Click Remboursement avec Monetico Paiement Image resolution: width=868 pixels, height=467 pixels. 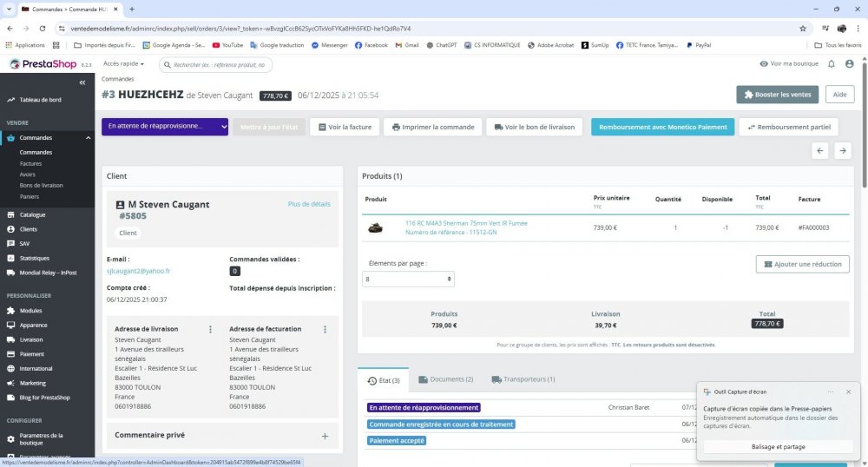pyautogui.click(x=662, y=127)
